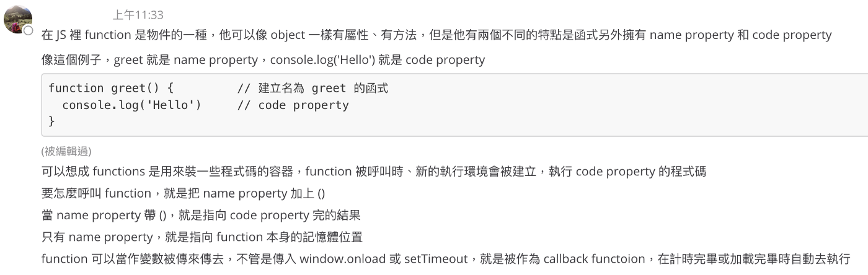Image resolution: width=868 pixels, height=275 pixels.
Task: Click the '// code property' code comment
Action: click(293, 105)
